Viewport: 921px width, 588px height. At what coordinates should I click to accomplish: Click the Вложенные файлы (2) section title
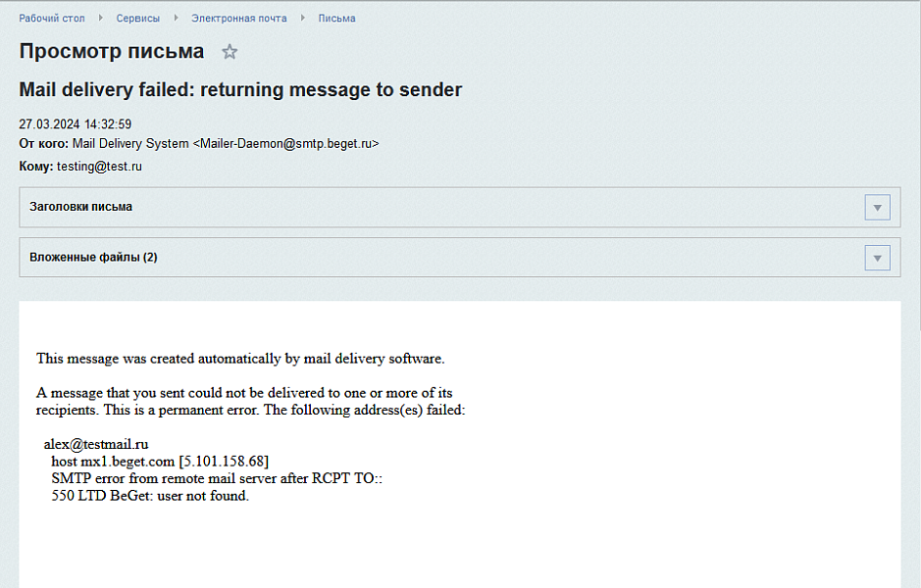tap(93, 257)
